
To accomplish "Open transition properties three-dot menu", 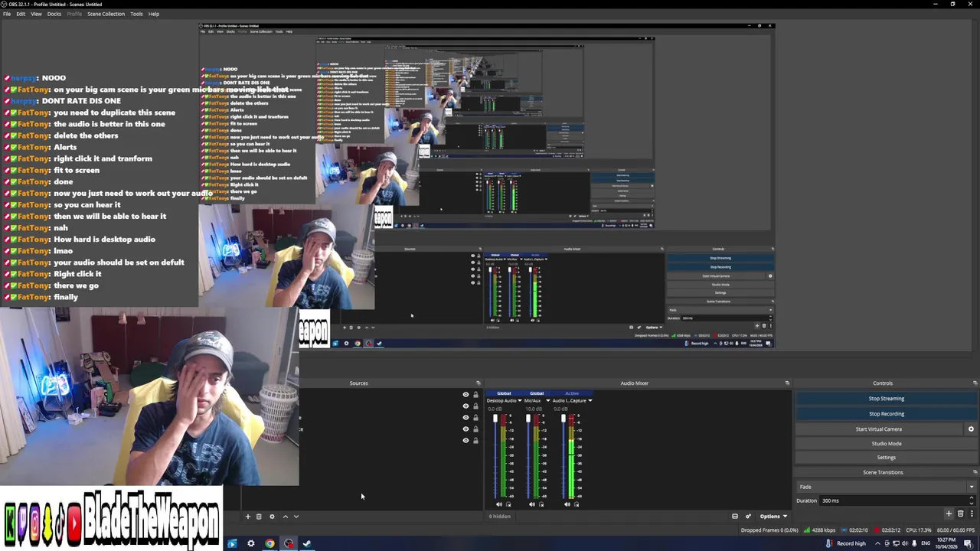I will click(x=972, y=514).
